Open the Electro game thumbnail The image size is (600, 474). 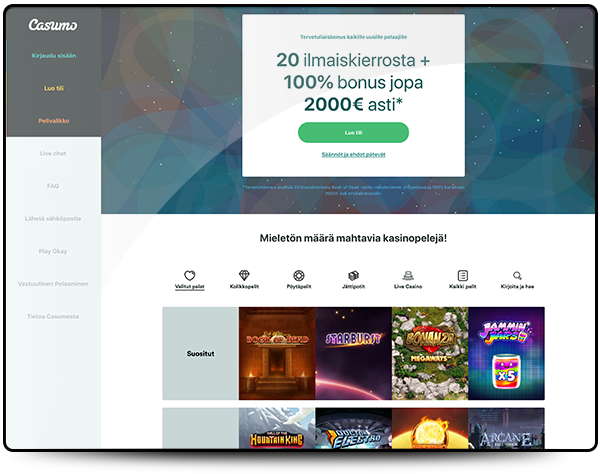pos(354,428)
